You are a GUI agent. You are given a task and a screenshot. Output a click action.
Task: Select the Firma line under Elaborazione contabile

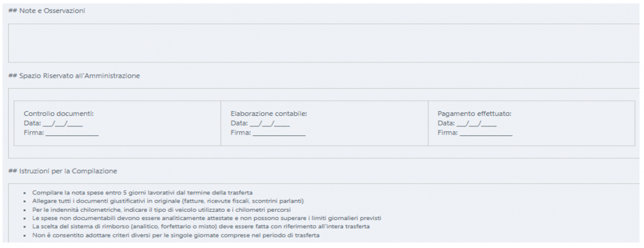[279, 133]
